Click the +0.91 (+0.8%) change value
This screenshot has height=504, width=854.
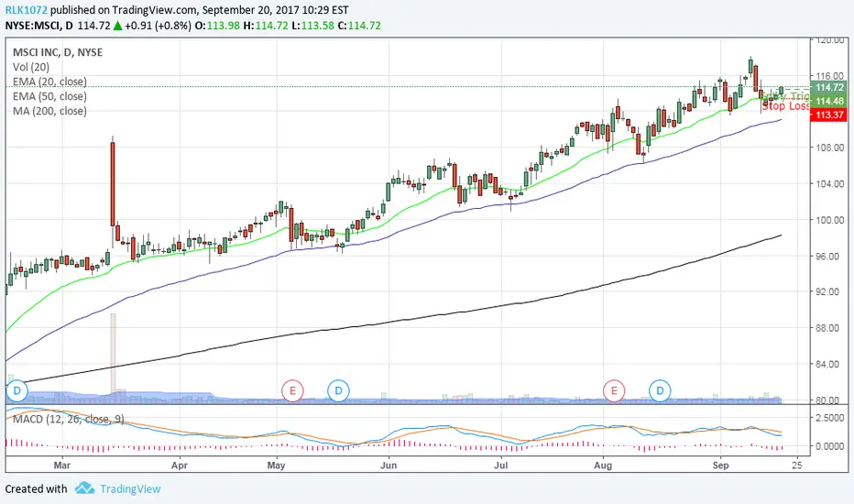tap(158, 26)
